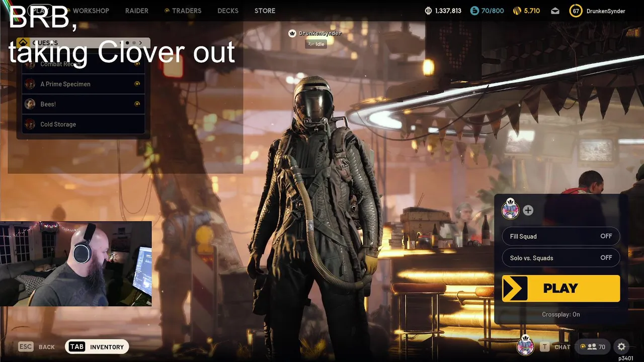The image size is (644, 362).
Task: Click the tracking marker on A Prime Specimen
Action: [x=137, y=84]
